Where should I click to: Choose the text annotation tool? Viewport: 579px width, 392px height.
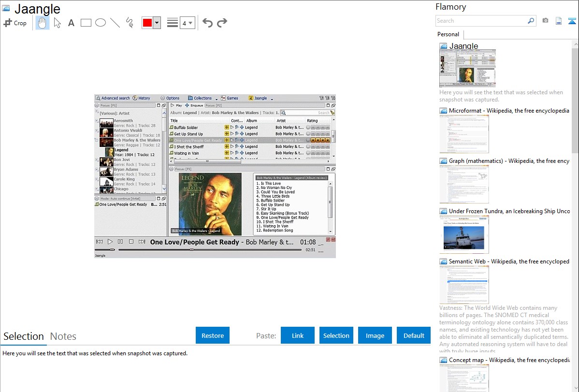71,23
